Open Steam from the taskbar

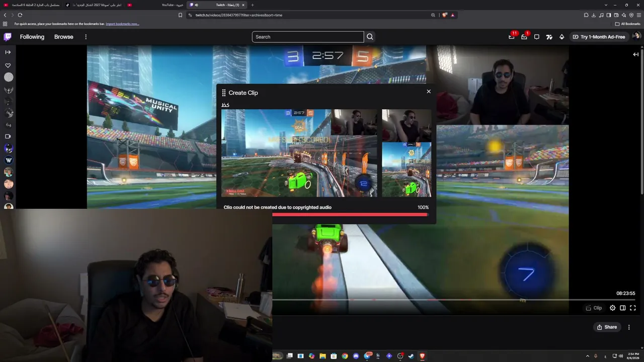[x=411, y=356]
